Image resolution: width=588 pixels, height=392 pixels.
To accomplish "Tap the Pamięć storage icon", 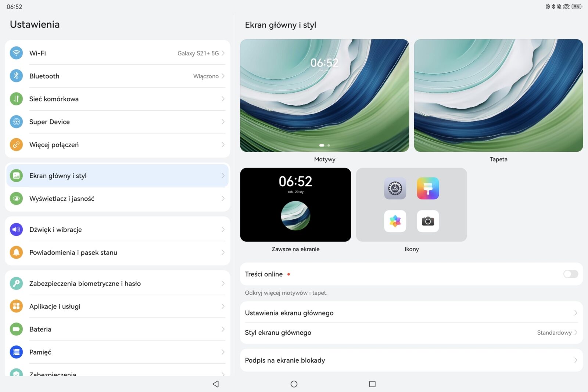I will [16, 352].
